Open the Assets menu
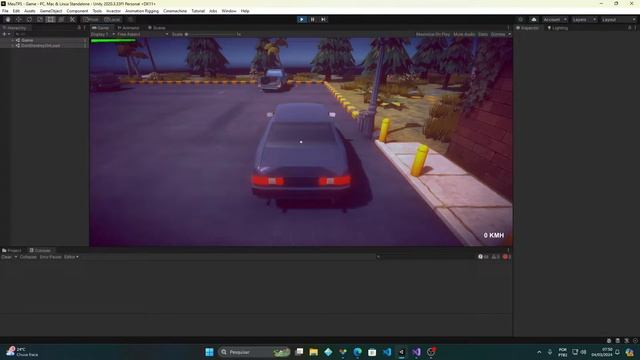 29,11
